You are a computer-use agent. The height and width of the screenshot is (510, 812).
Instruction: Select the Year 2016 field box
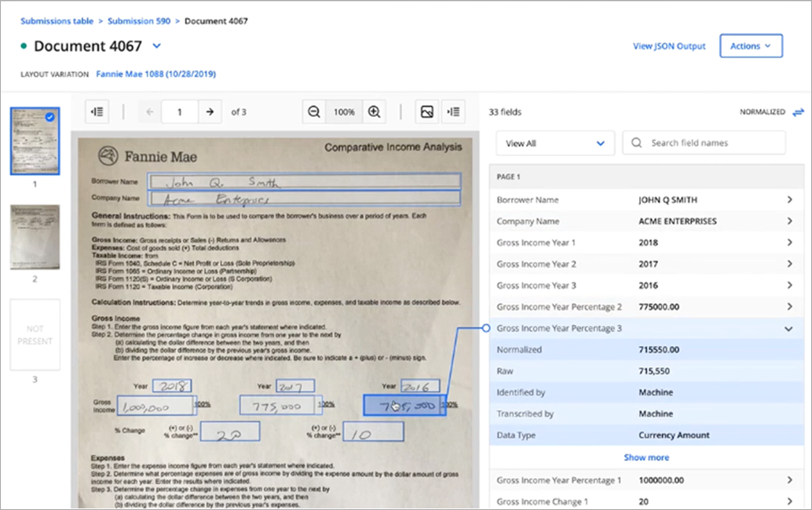[x=420, y=386]
